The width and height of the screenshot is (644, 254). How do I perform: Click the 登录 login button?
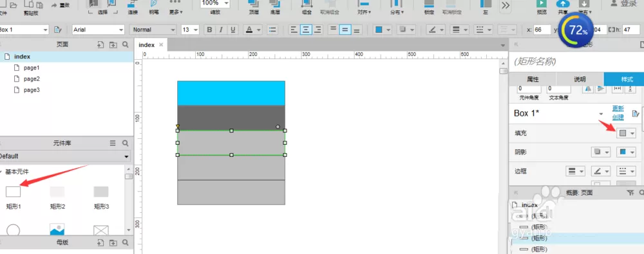point(624,4)
